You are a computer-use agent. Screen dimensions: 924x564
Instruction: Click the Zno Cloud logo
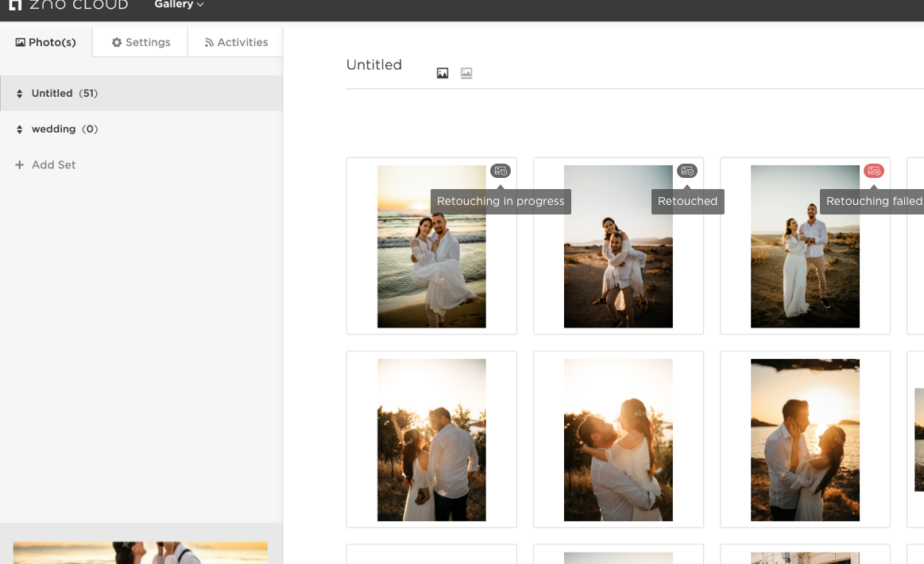click(68, 5)
